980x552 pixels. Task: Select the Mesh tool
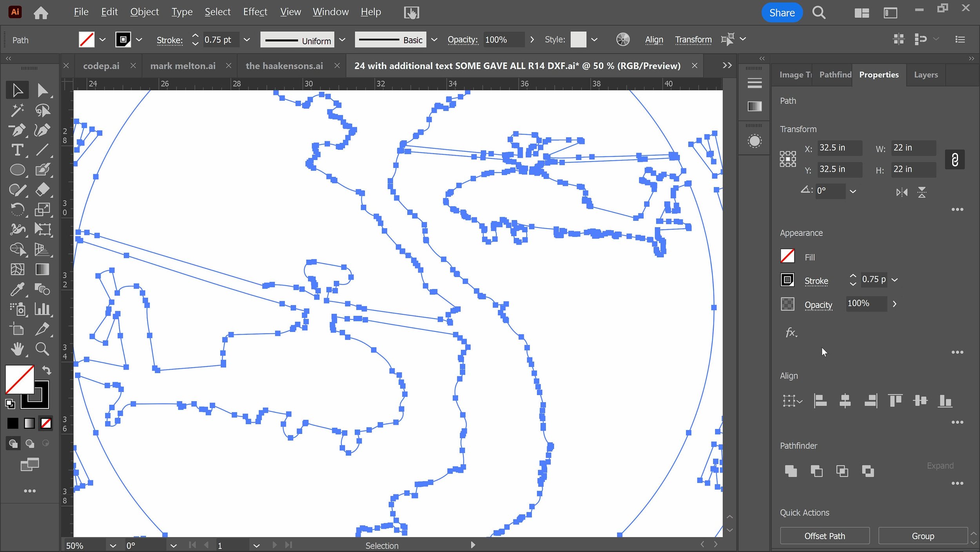click(17, 269)
